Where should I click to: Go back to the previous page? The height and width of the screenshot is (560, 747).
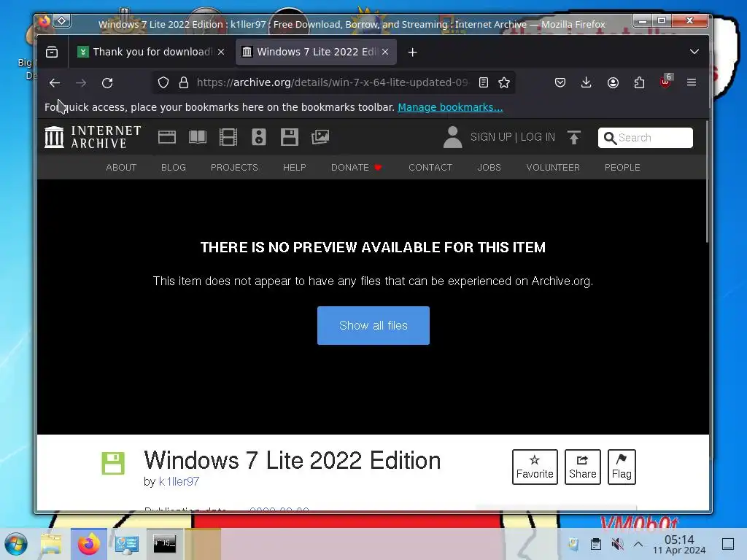pos(54,83)
